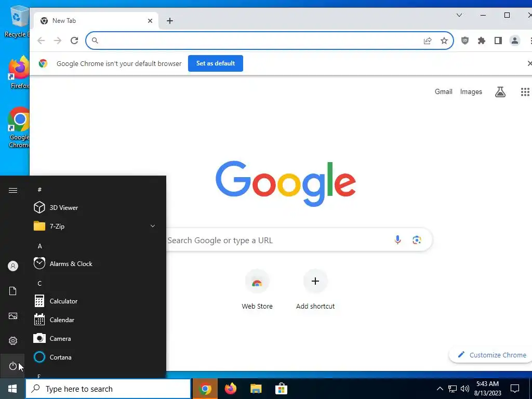Open the notification center icon
This screenshot has height=399, width=532.
[x=515, y=389]
